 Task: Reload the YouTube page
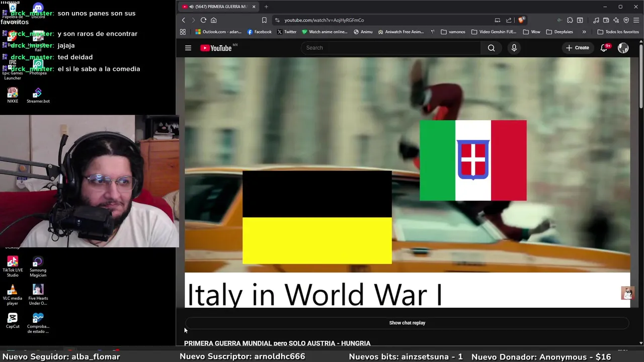[x=203, y=20]
